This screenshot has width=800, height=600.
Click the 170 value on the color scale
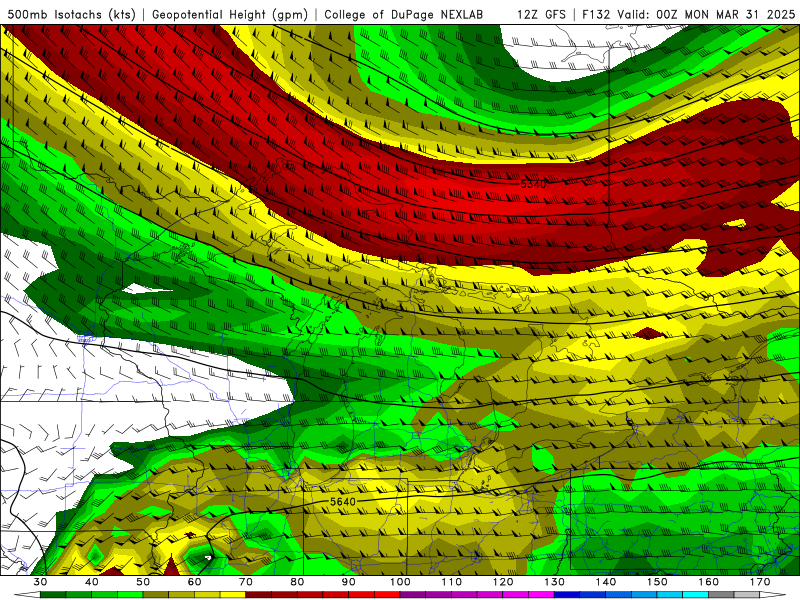[760, 582]
